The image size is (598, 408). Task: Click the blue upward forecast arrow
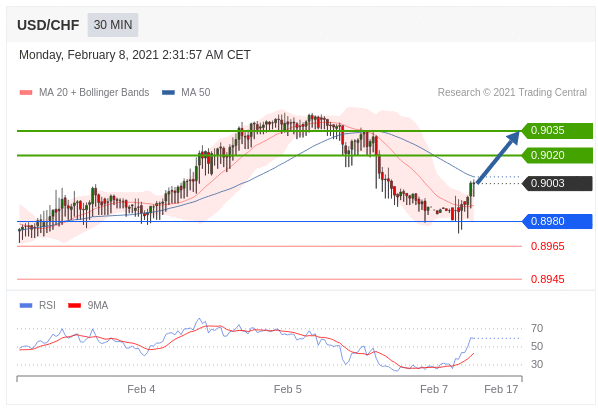coord(498,157)
